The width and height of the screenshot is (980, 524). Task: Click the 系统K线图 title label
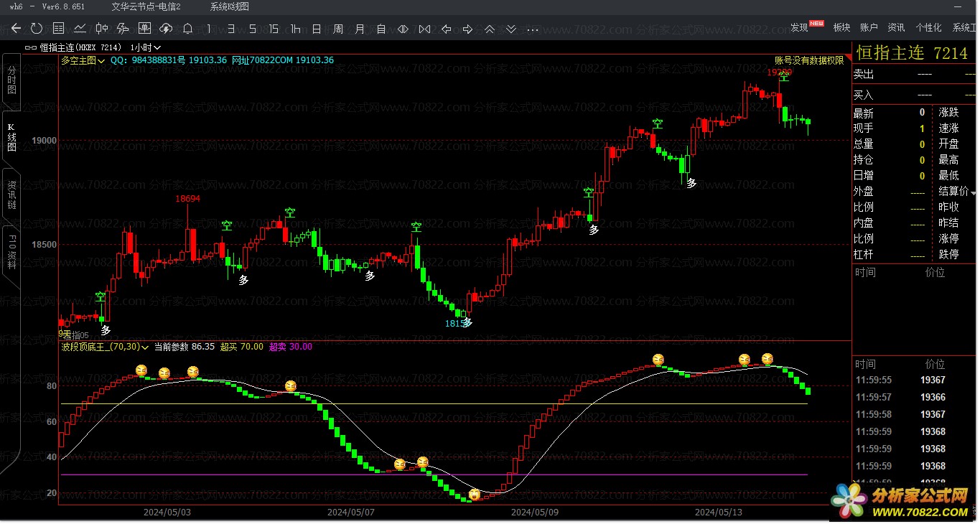(x=230, y=6)
